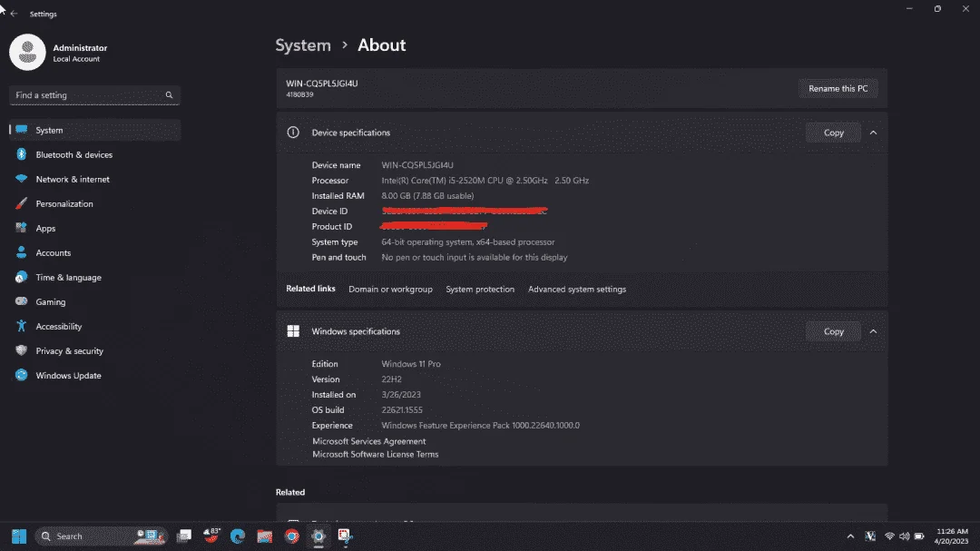980x551 pixels.
Task: Click the taskbar Search box
Action: 102,536
